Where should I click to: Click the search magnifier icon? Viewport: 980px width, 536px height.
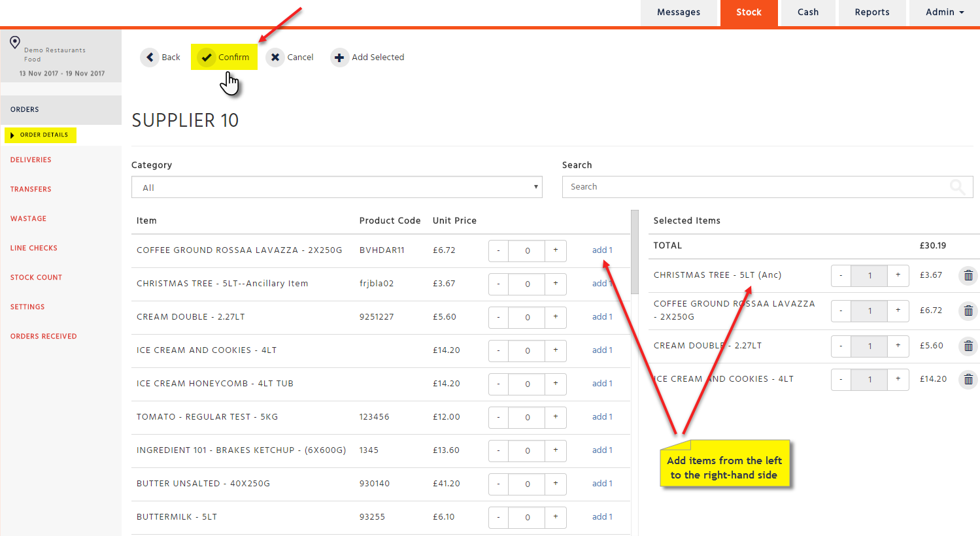click(x=957, y=188)
